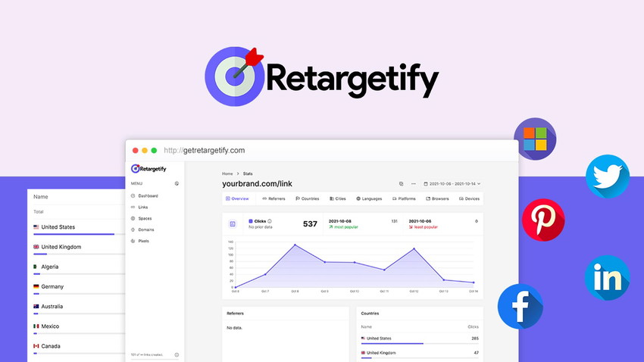Image resolution: width=644 pixels, height=362 pixels.
Task: Click the Facebook logo icon
Action: tap(520, 306)
